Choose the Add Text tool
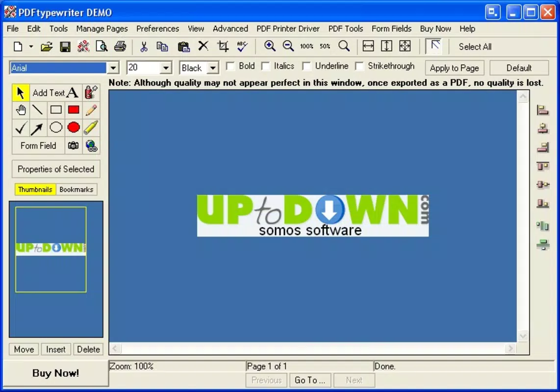Screen dimensions: 560x392 (56, 93)
